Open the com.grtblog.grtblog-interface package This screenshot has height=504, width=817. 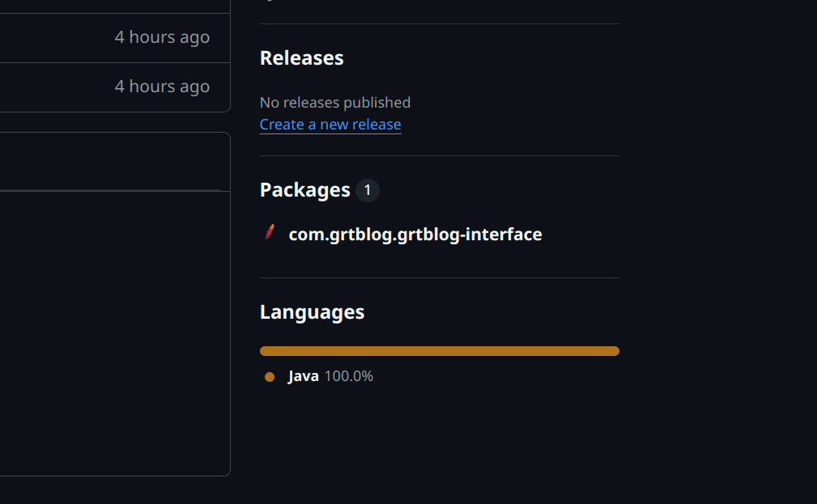point(415,235)
